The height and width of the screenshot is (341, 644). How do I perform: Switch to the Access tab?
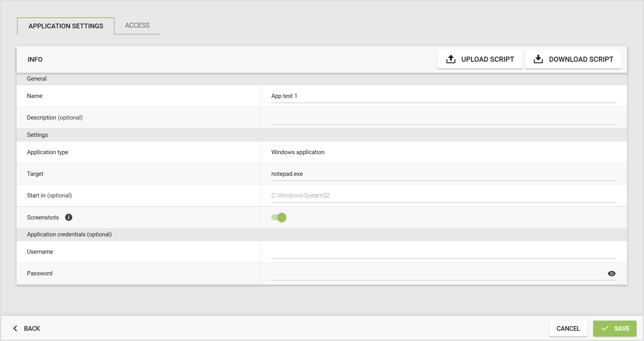(x=137, y=26)
